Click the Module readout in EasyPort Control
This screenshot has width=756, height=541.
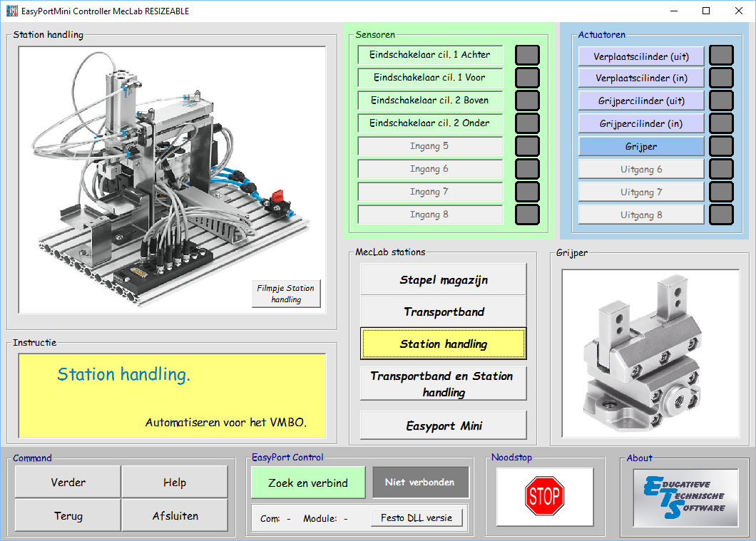coord(325,518)
